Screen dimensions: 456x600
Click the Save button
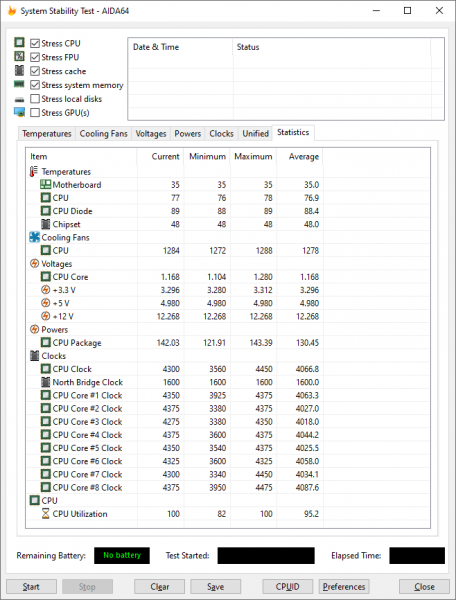[215, 587]
